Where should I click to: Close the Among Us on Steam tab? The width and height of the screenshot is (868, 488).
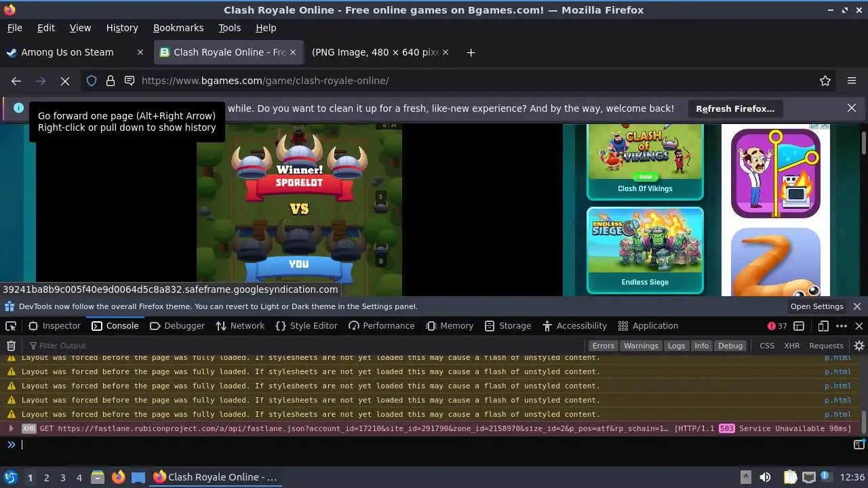pos(140,52)
